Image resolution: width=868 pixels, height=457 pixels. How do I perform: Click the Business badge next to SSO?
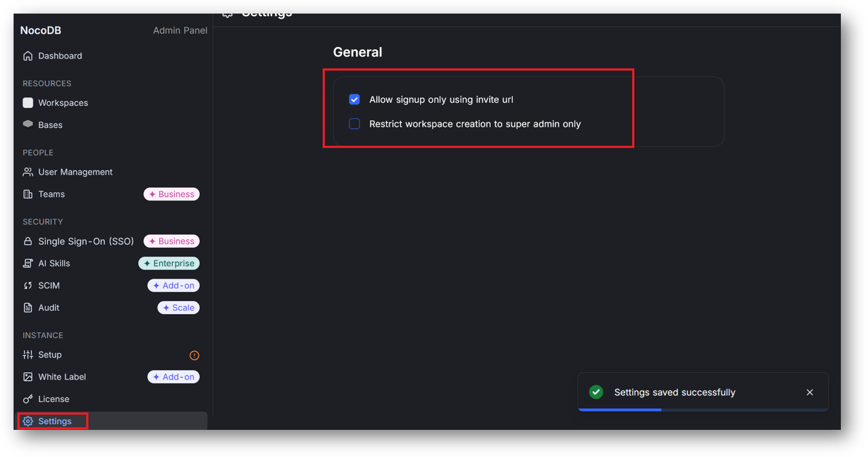tap(171, 241)
